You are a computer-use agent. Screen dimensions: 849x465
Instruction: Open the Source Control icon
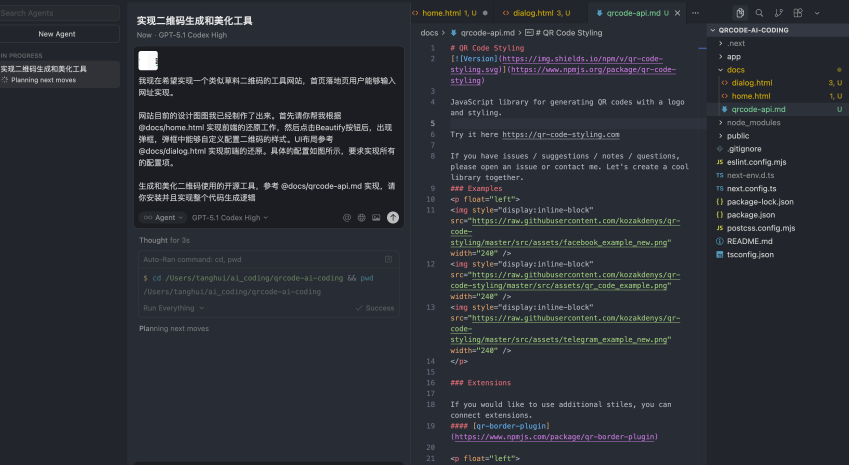click(x=779, y=13)
